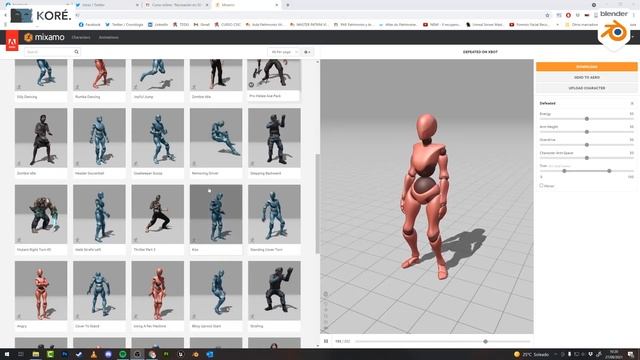The image size is (640, 360).
Task: Select the Rumba Dancing animation thumbnail
Action: (x=99, y=75)
